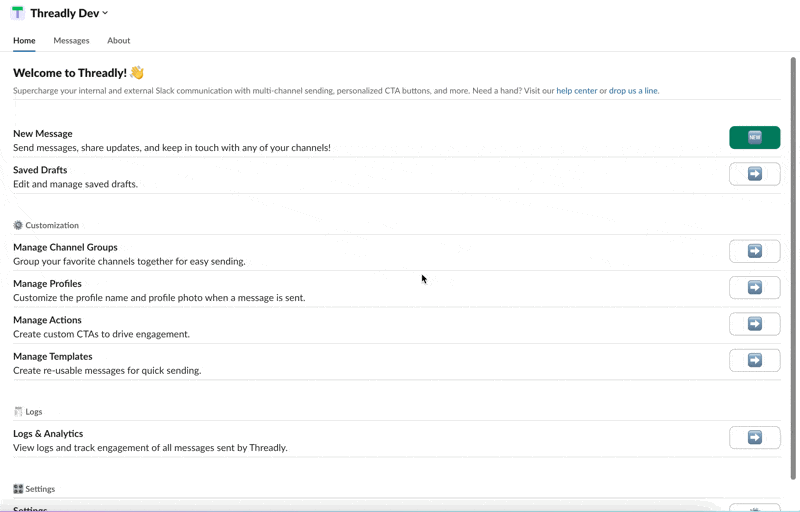800x512 pixels.
Task: Open Manage Channel Groups arrow button
Action: 755,251
